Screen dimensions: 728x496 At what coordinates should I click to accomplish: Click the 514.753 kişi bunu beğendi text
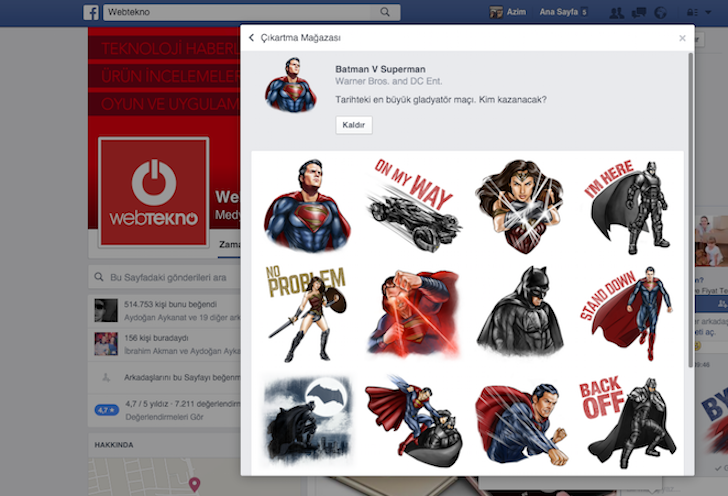[170, 304]
